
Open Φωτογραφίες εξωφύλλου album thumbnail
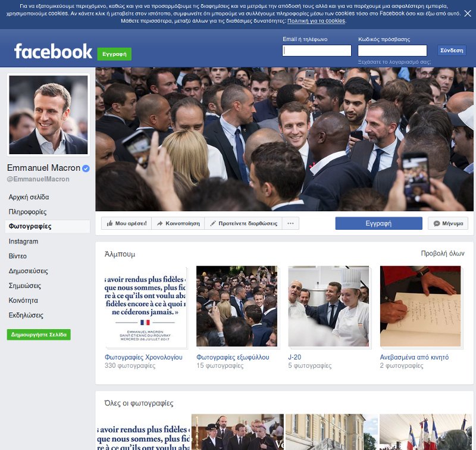click(x=237, y=307)
